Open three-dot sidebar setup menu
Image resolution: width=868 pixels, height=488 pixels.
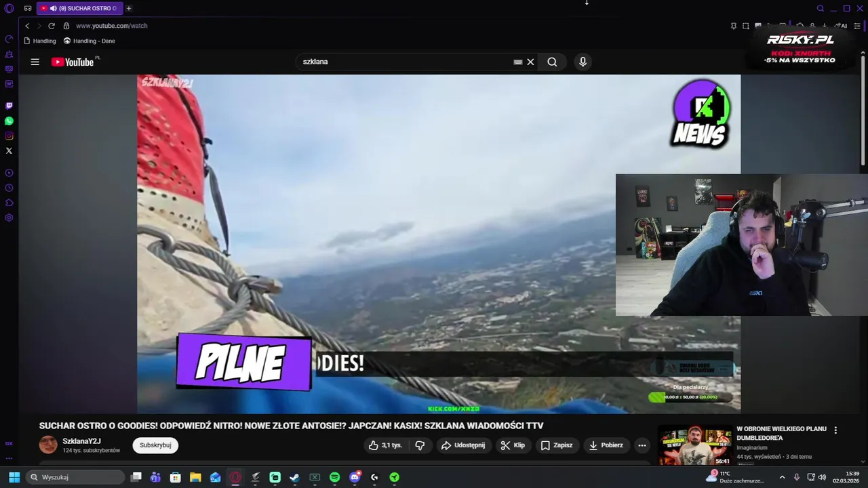point(9,458)
